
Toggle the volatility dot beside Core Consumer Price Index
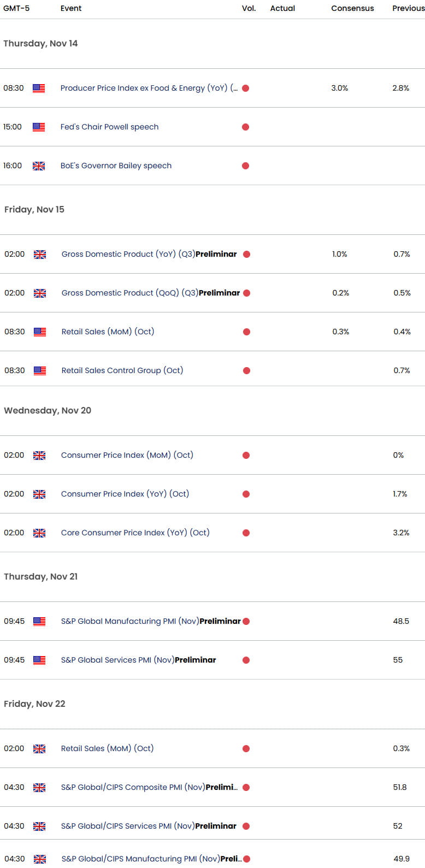click(x=246, y=533)
